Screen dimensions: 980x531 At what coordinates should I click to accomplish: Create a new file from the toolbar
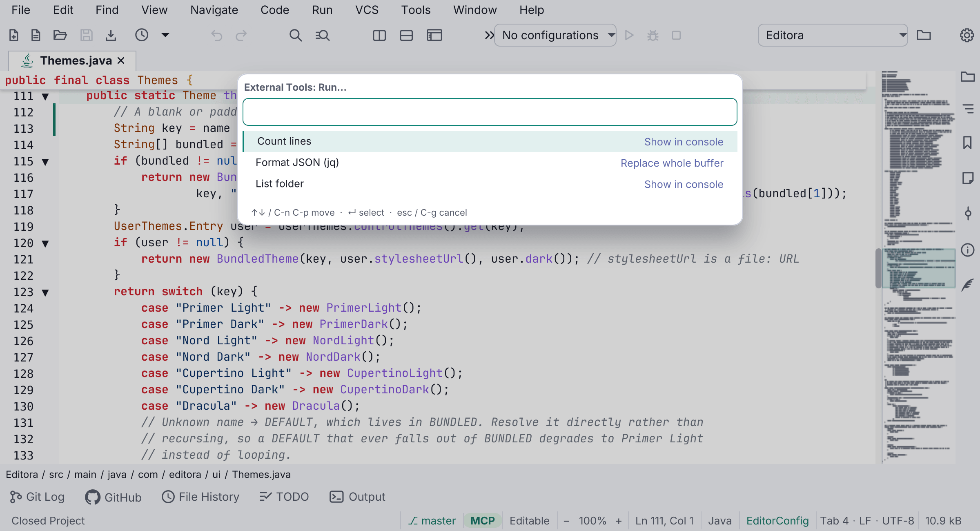click(14, 36)
